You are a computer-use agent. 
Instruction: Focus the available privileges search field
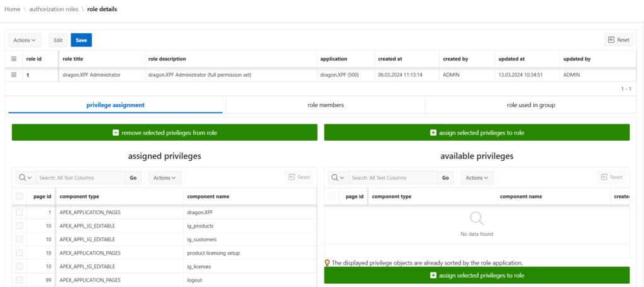(x=393, y=178)
